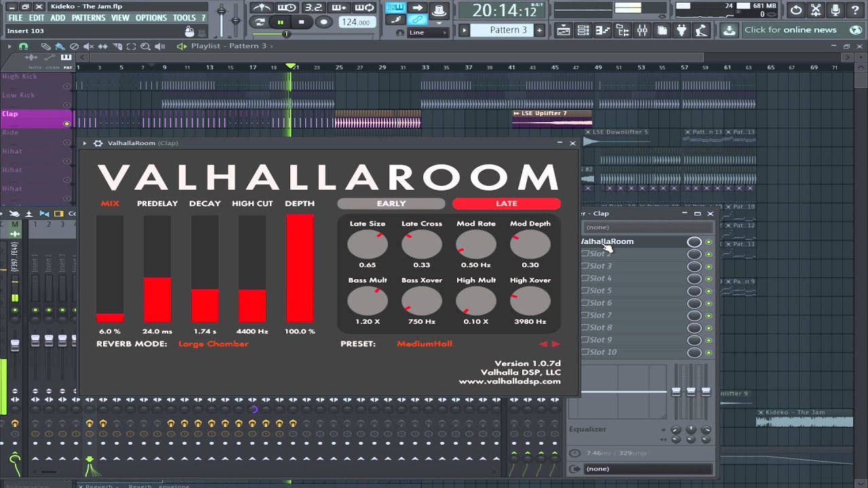Switch to the LATE tab in ValhallaRoom
This screenshot has width=868, height=488.
[507, 203]
